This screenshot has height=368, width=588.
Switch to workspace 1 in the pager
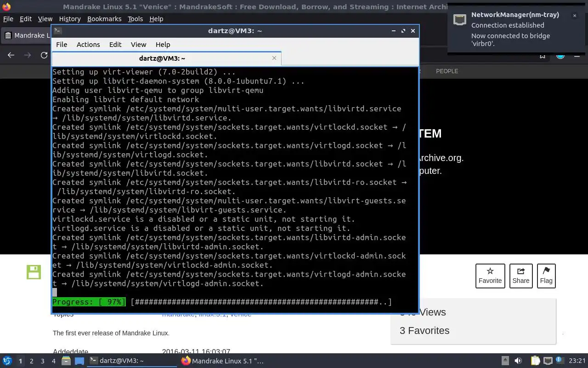pyautogui.click(x=20, y=361)
